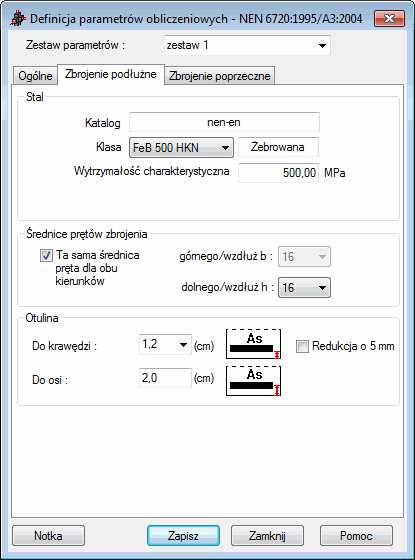Expand the 'Do krawędzi' cover dropdown
This screenshot has width=415, height=560.
pos(165,345)
